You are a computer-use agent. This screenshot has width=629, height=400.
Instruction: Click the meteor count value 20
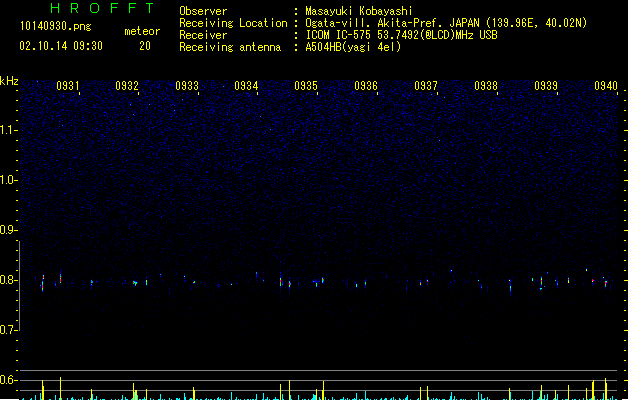coord(145,46)
